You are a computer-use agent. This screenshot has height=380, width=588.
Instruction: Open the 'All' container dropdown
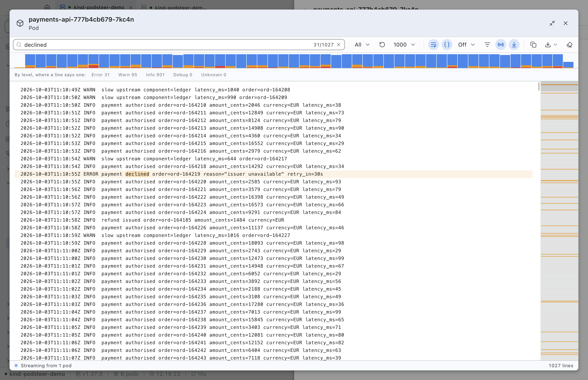(x=362, y=45)
